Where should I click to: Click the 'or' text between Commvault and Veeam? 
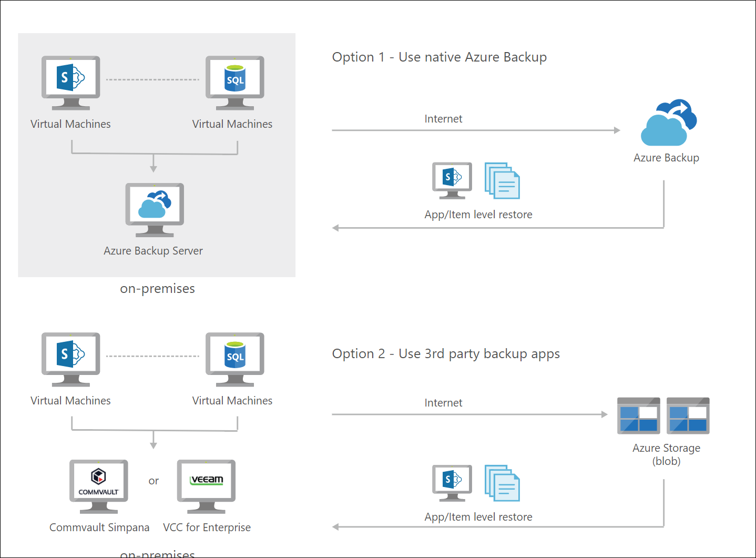pos(154,481)
